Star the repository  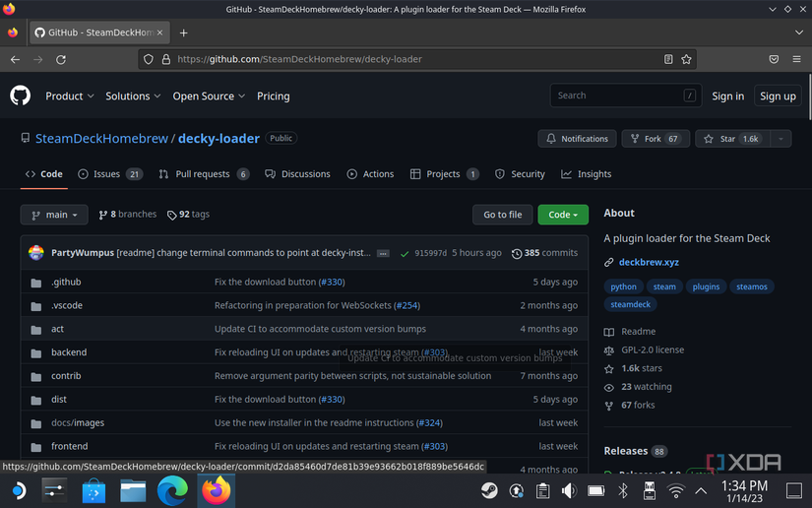point(732,139)
